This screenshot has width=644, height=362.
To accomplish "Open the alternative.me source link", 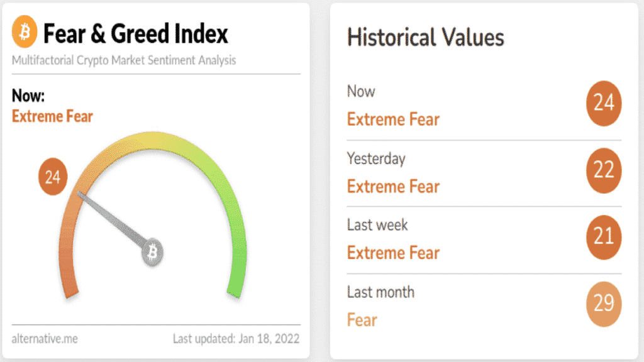I will (x=45, y=339).
